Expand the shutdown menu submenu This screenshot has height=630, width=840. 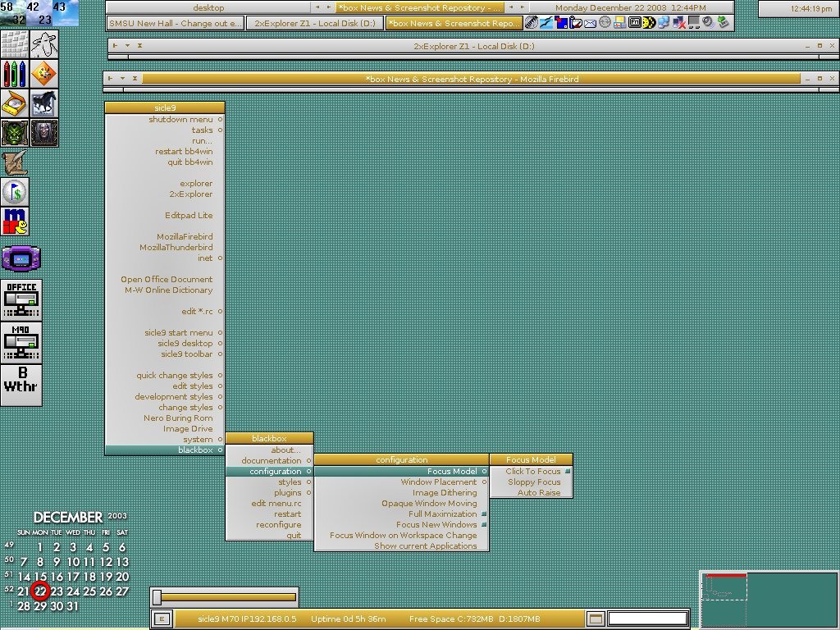tap(165, 120)
